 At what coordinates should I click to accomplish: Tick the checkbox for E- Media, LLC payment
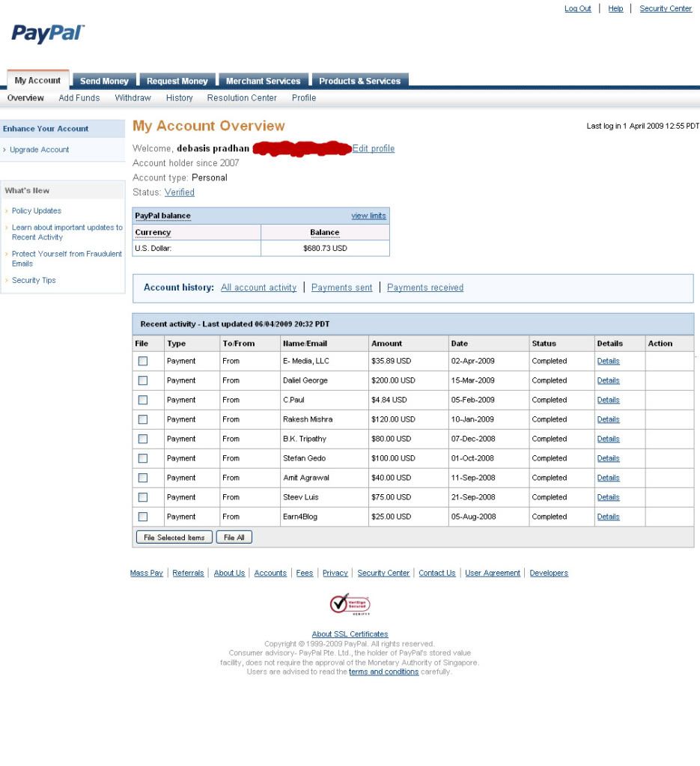(143, 361)
